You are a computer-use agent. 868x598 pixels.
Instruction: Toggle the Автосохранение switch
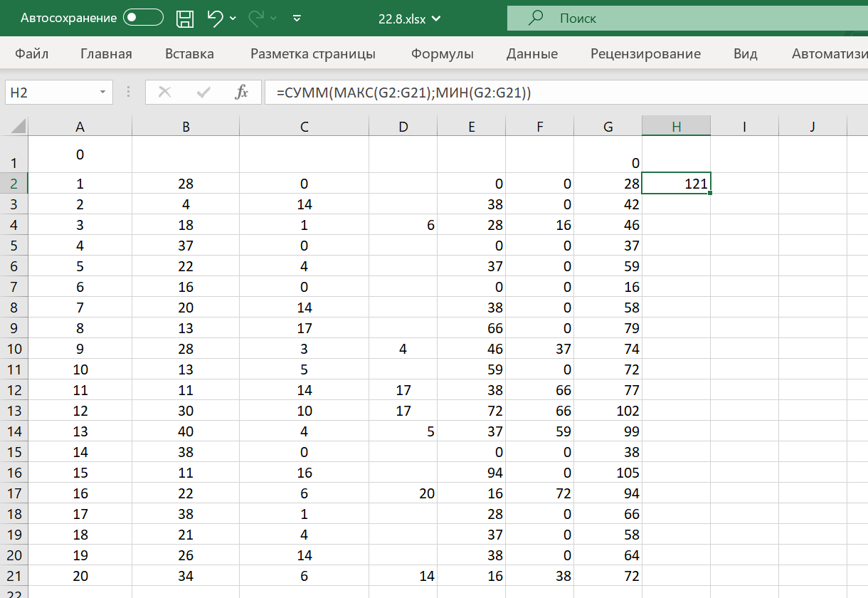(143, 19)
